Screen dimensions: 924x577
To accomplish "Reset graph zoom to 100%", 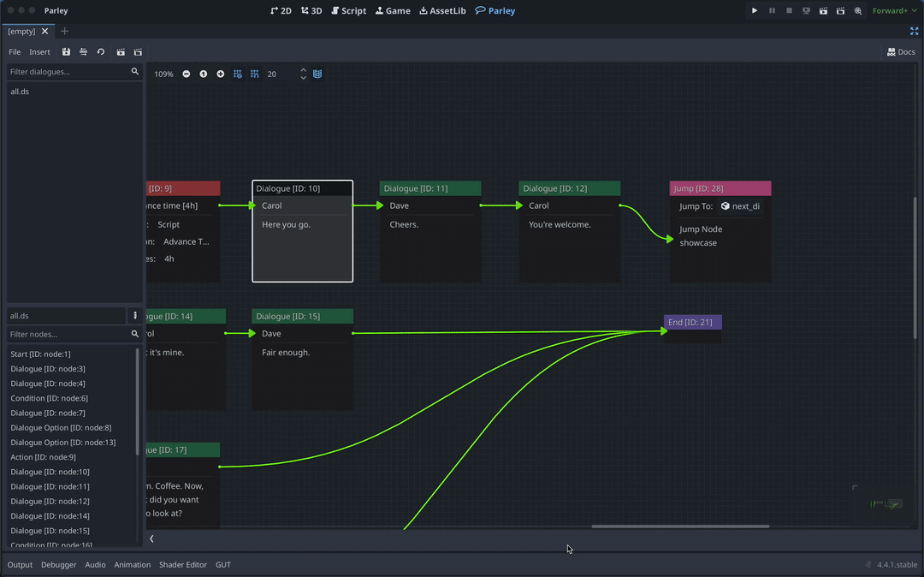I will pos(204,74).
